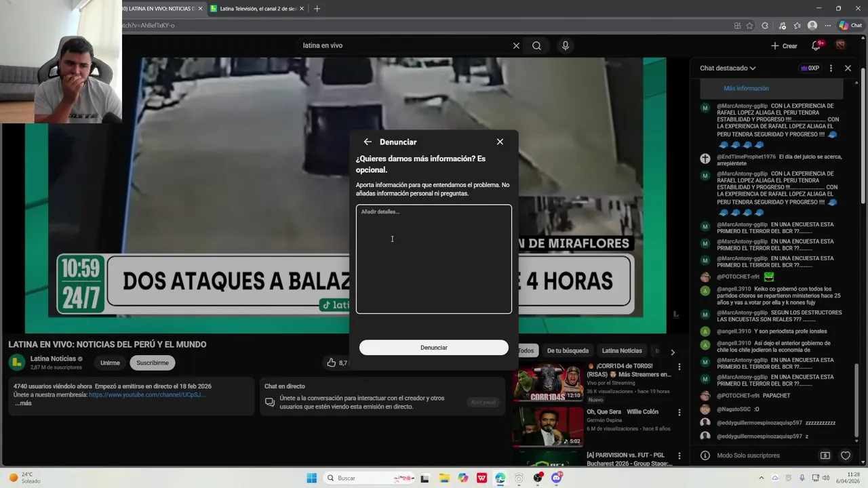Open the Latina Noticias channel name
The width and height of the screenshot is (868, 488).
(x=53, y=359)
